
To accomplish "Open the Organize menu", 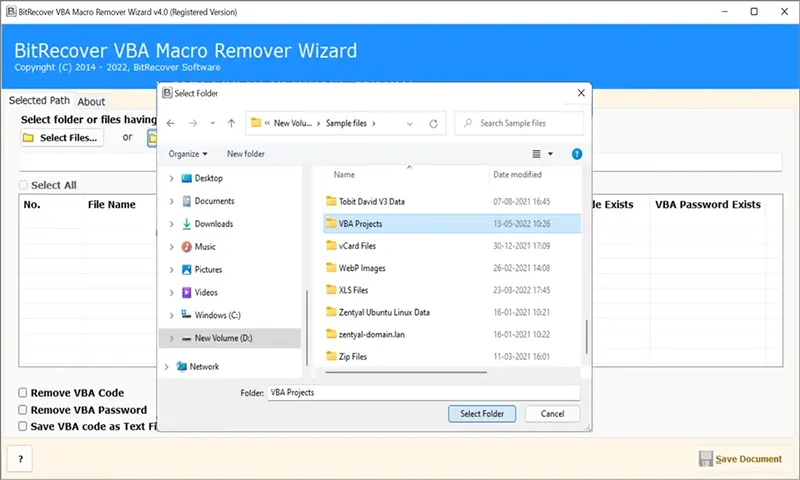I will click(x=188, y=154).
